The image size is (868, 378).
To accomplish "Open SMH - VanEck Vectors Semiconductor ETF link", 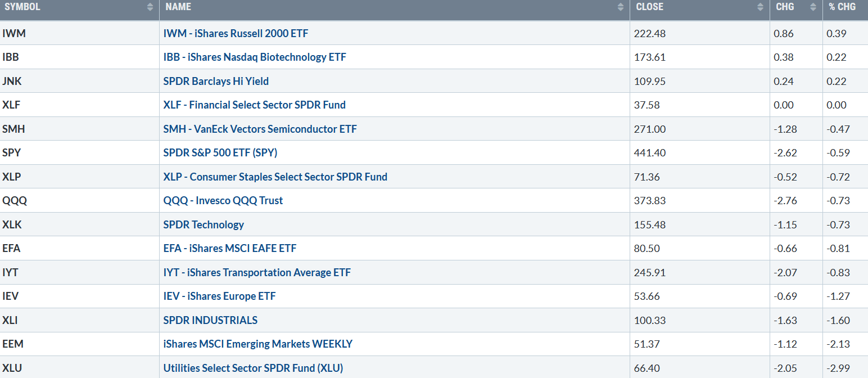I will [260, 129].
